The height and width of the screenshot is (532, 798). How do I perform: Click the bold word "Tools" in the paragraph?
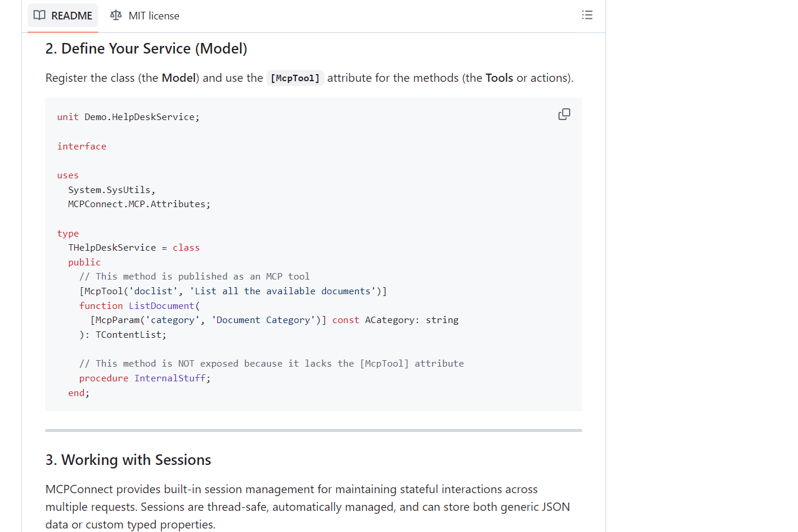pos(499,78)
